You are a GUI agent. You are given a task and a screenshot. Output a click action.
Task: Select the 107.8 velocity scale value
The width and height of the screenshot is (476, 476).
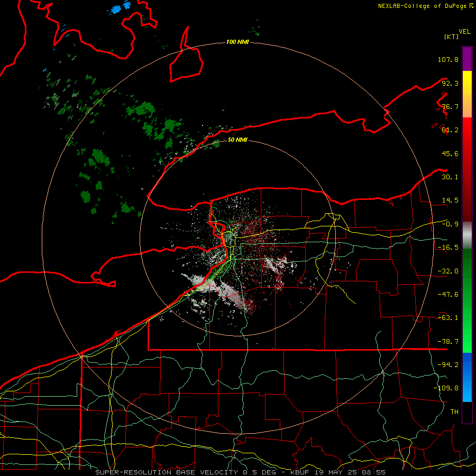[x=448, y=59]
